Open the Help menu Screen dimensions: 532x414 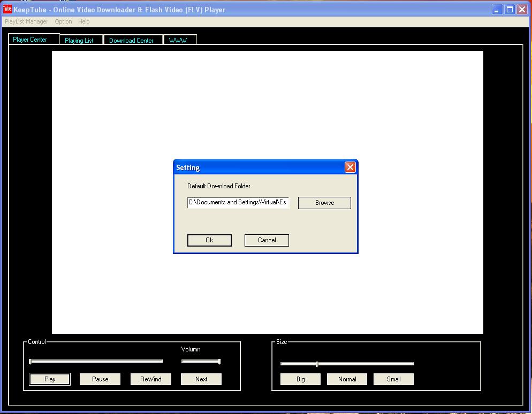tap(84, 21)
